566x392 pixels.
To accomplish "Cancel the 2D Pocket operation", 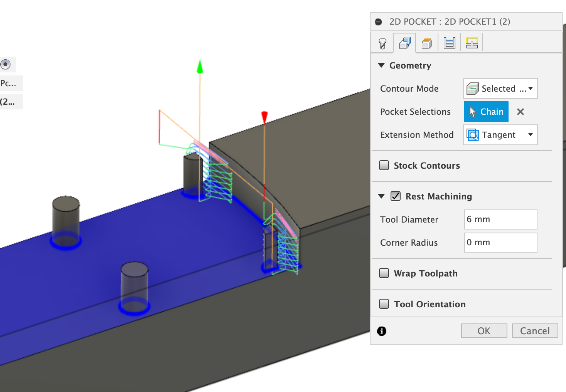I will click(x=535, y=330).
